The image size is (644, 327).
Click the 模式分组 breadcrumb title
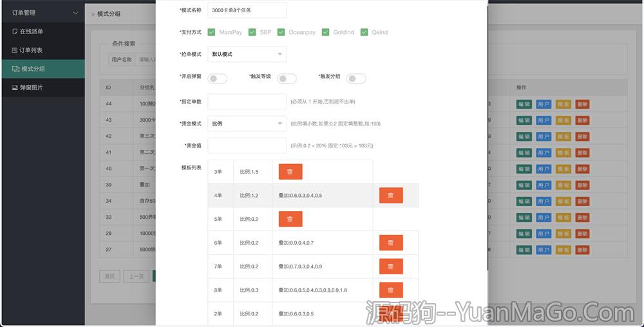pyautogui.click(x=109, y=14)
